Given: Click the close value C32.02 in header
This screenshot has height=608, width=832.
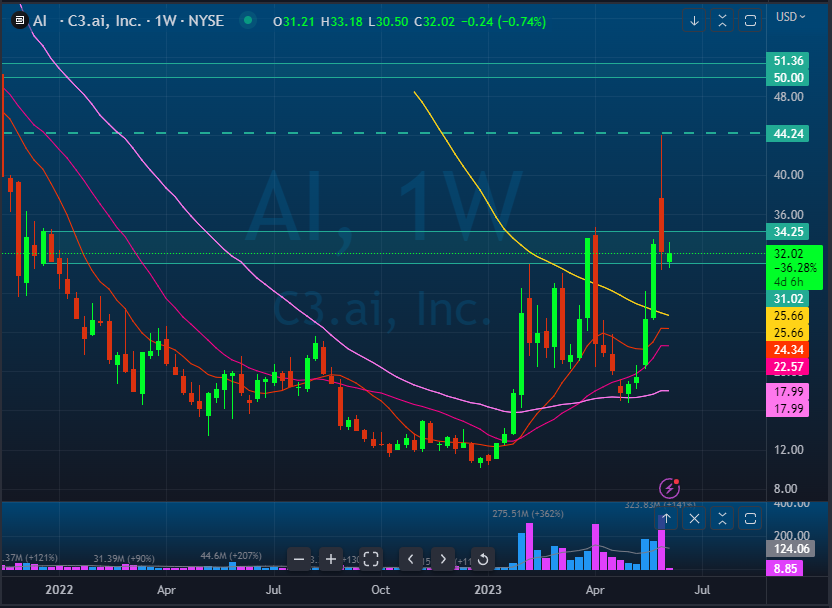Looking at the screenshot, I should [x=435, y=22].
